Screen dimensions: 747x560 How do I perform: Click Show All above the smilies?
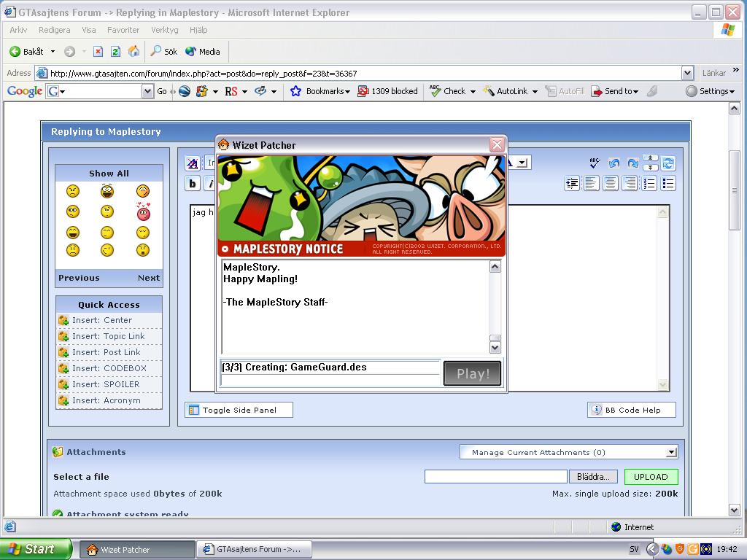pos(109,174)
